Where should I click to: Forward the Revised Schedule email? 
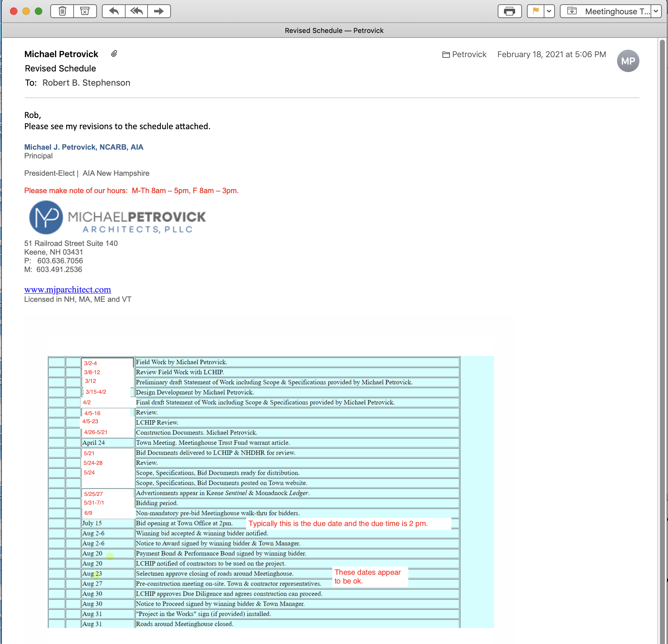coord(159,11)
